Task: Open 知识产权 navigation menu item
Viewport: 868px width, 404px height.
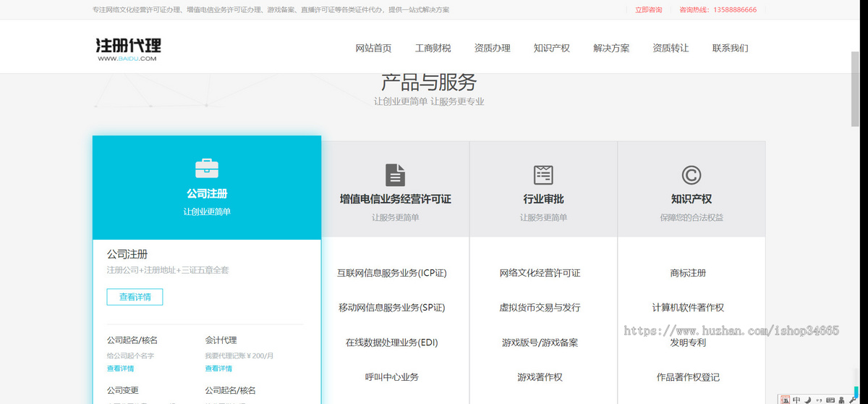Action: point(551,49)
